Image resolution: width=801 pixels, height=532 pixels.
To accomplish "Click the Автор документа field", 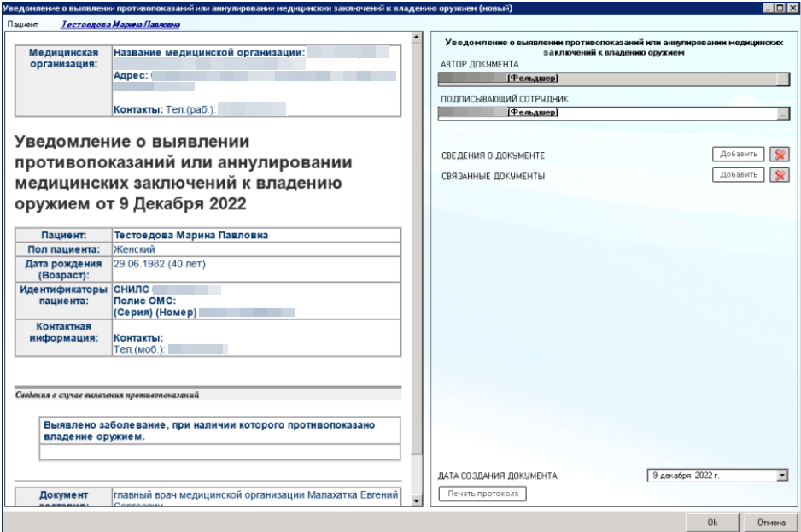I will click(x=607, y=79).
